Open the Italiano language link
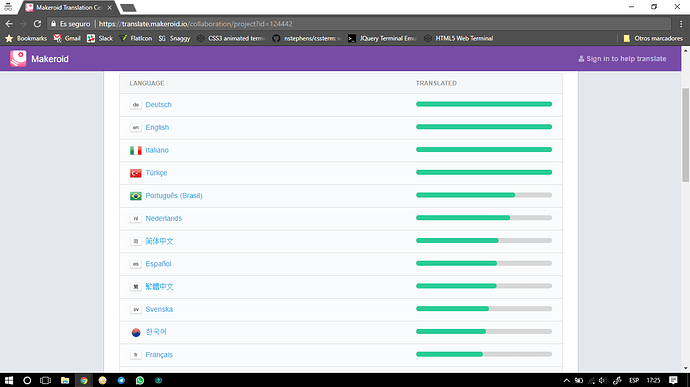The height and width of the screenshot is (387, 690). pyautogui.click(x=157, y=150)
